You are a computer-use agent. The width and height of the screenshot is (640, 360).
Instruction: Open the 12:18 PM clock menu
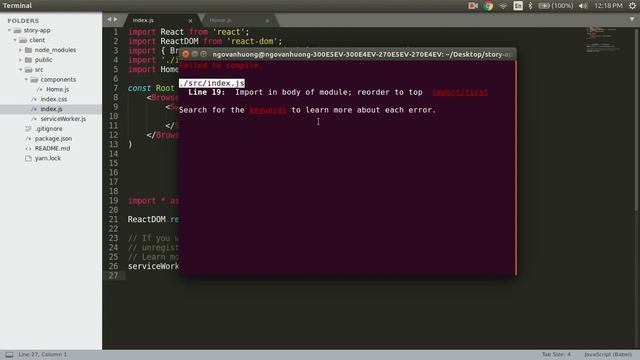pyautogui.click(x=608, y=6)
